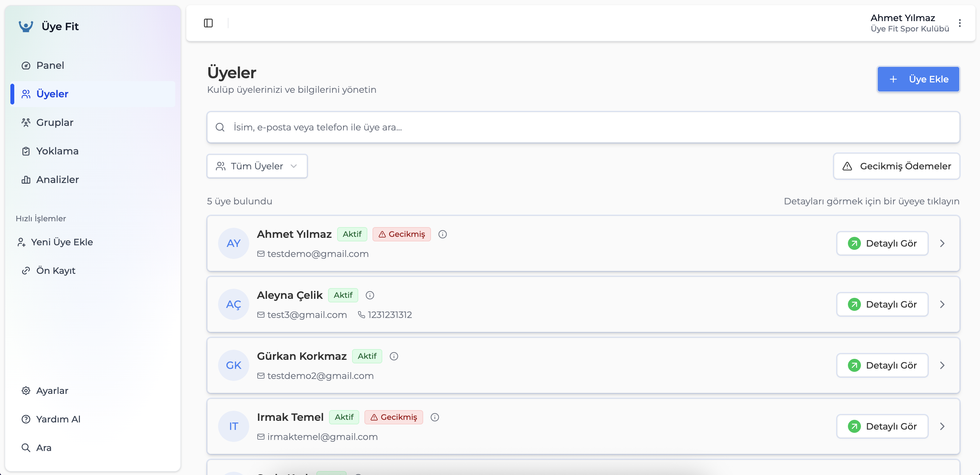This screenshot has height=475, width=980.
Task: Expand Gürkan Korkmaz row chevron arrow
Action: 942,365
